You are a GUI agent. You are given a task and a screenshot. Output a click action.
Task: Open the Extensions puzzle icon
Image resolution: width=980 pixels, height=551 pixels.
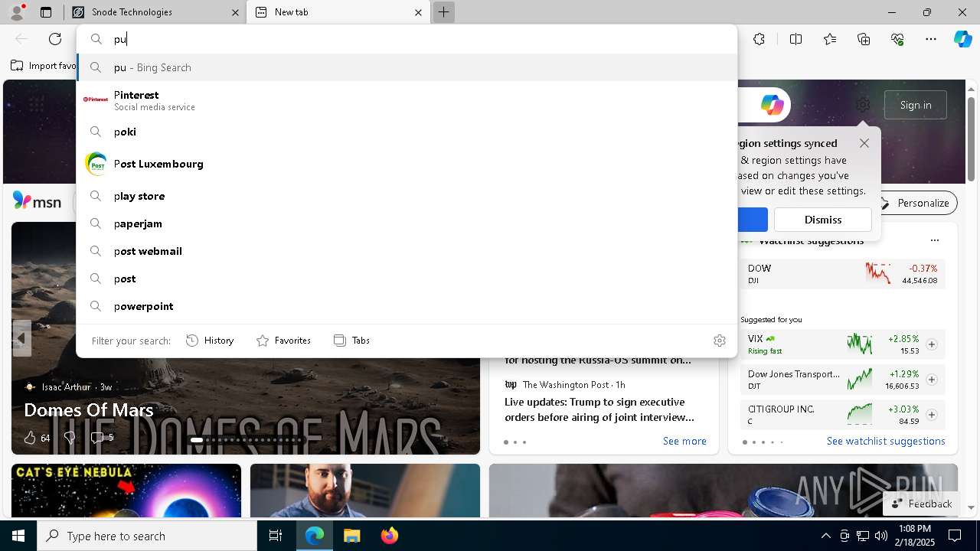(x=759, y=39)
